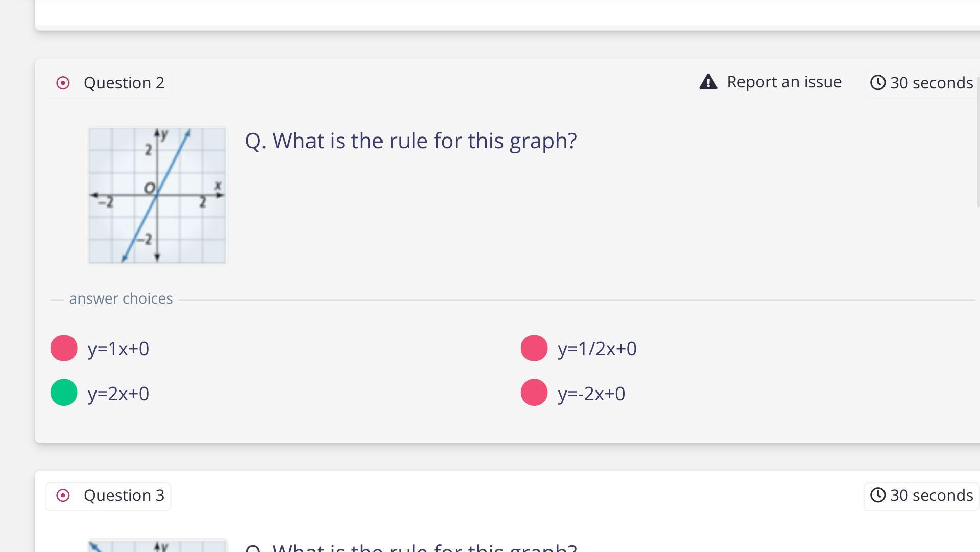The width and height of the screenshot is (980, 552).
Task: Click the answer text y=2x+0
Action: (x=118, y=394)
